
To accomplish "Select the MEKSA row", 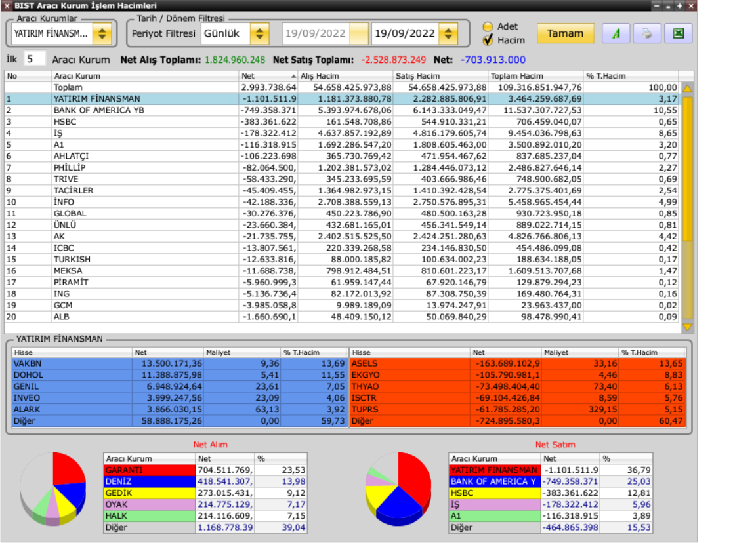I will point(341,271).
